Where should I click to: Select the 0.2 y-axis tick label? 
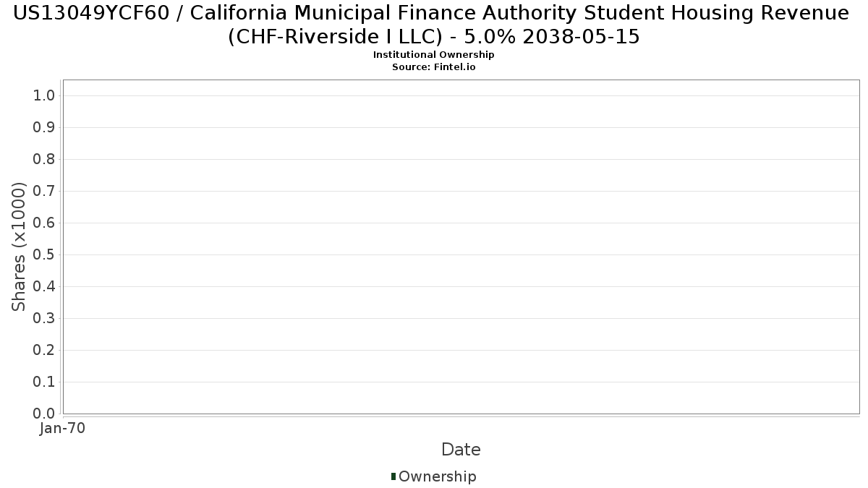click(44, 351)
